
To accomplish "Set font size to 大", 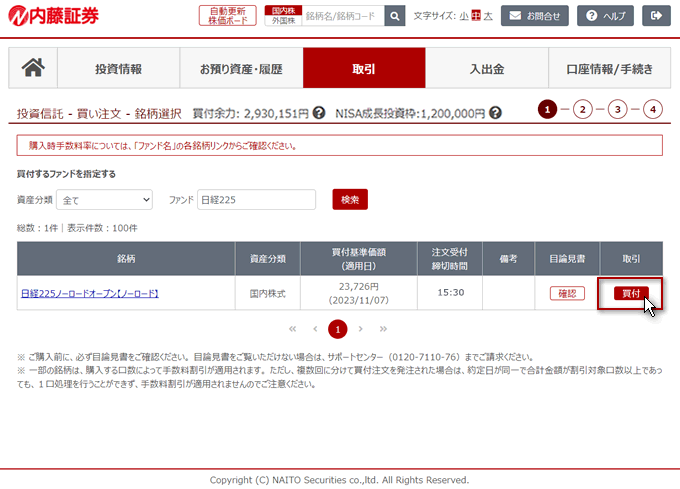I will (489, 16).
